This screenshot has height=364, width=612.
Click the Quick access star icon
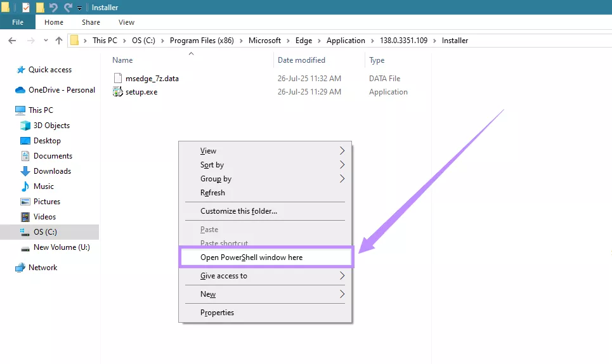[21, 70]
